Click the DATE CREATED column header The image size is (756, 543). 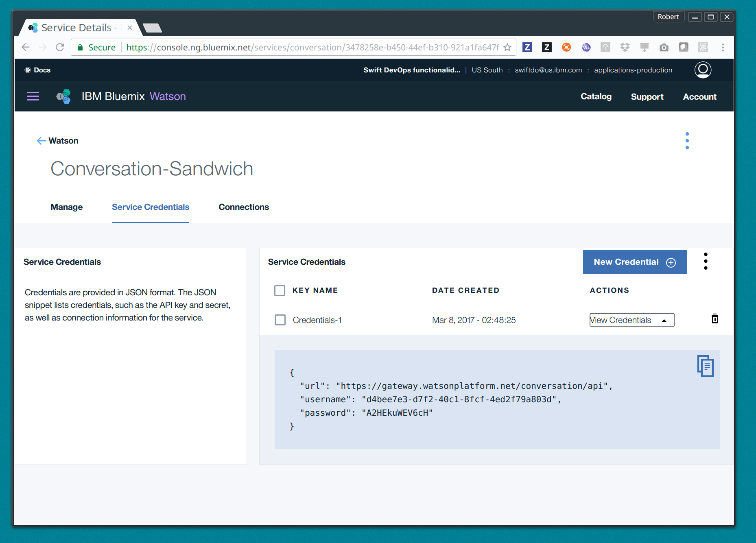click(465, 290)
